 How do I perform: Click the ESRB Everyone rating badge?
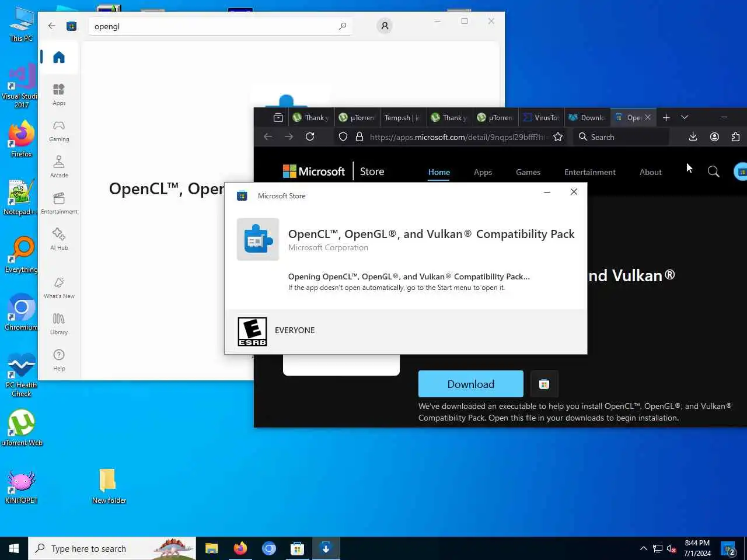[x=252, y=331]
